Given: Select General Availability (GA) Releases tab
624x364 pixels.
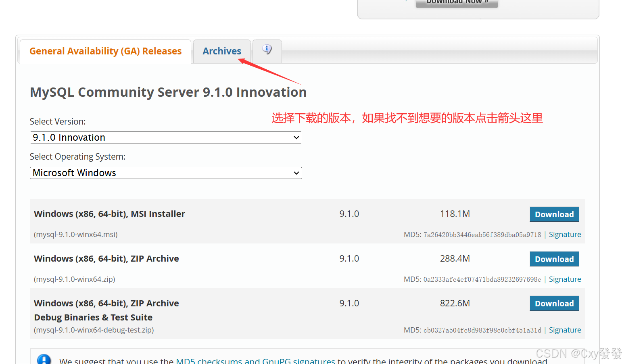Looking at the screenshot, I should coord(106,51).
